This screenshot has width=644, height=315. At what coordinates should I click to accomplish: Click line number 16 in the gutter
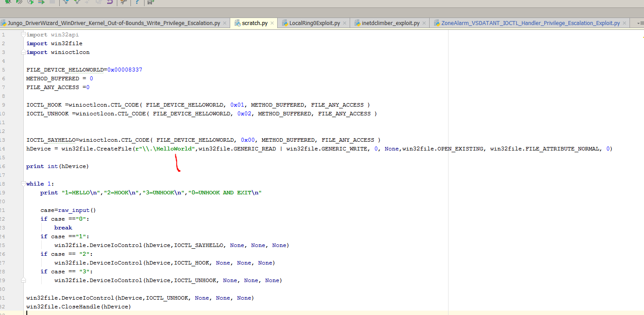pyautogui.click(x=3, y=166)
